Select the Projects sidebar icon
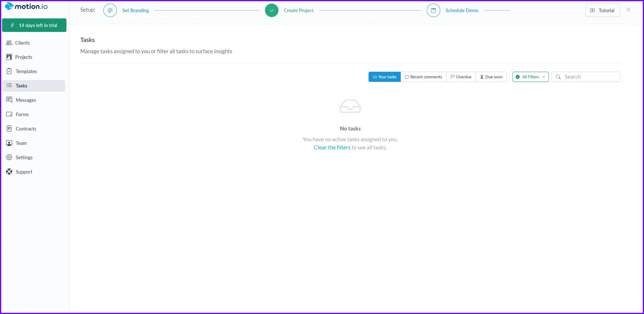The height and width of the screenshot is (314, 644). click(9, 57)
